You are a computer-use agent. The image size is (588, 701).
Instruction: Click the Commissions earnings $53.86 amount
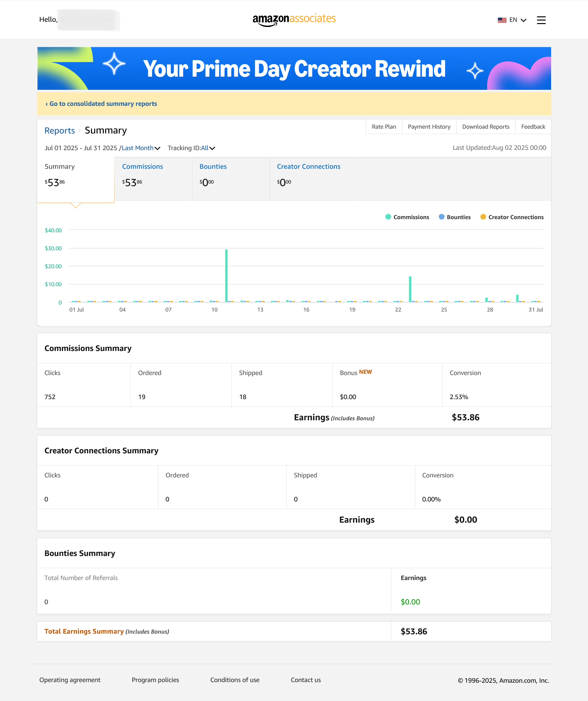click(466, 417)
